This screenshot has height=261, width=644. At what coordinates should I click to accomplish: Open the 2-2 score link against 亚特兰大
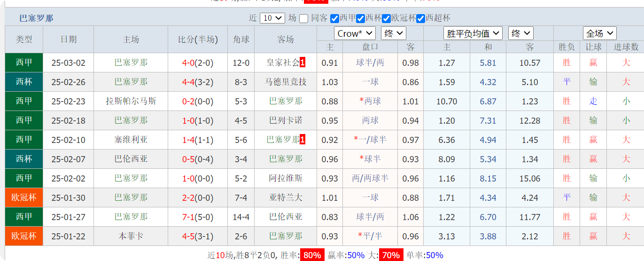tap(188, 198)
